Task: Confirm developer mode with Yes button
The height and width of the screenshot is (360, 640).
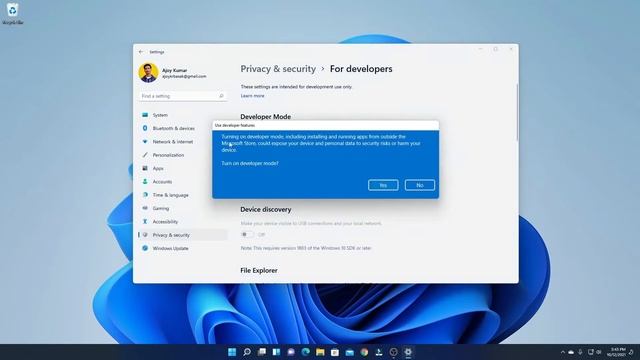Action: (383, 185)
